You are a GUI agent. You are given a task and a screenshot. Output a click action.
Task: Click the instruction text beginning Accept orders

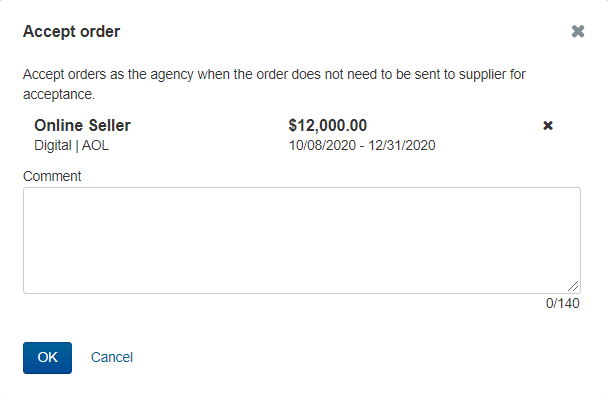pyautogui.click(x=274, y=84)
